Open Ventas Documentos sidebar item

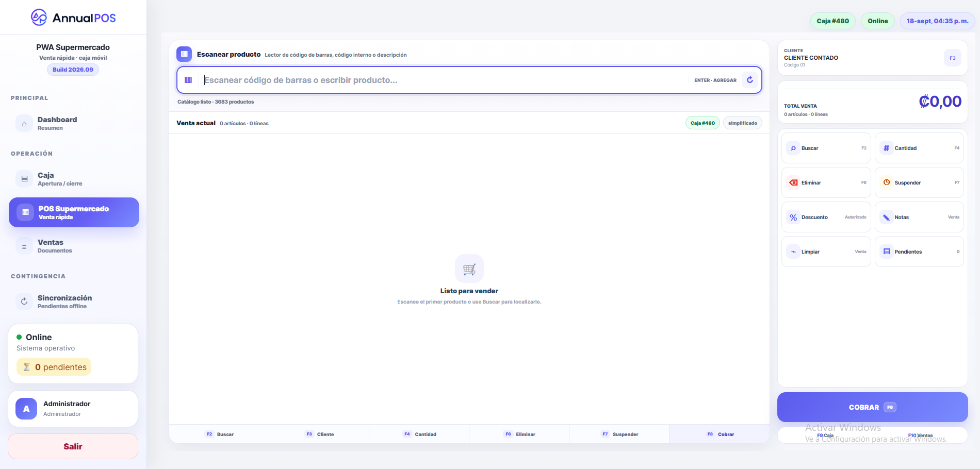point(74,246)
